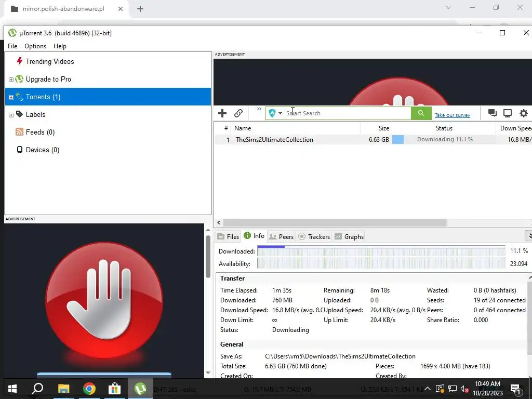Switch to the Peers tab
532x399 pixels.
pos(281,236)
